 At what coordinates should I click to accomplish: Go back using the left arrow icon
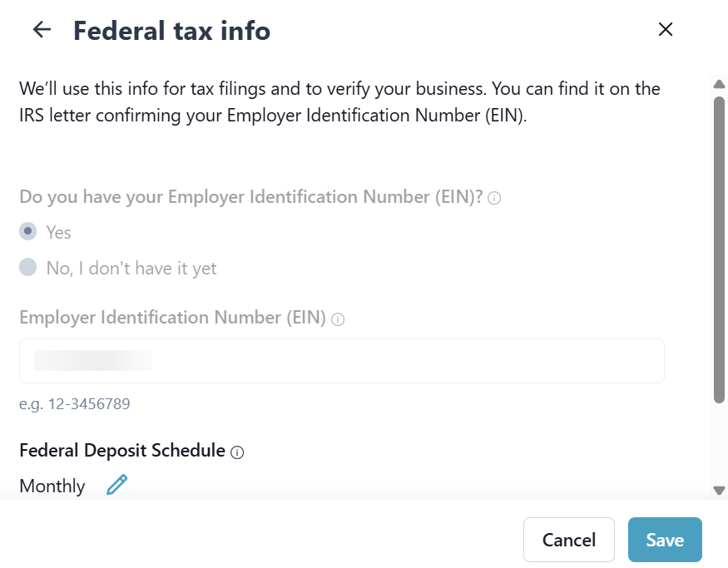coord(42,30)
